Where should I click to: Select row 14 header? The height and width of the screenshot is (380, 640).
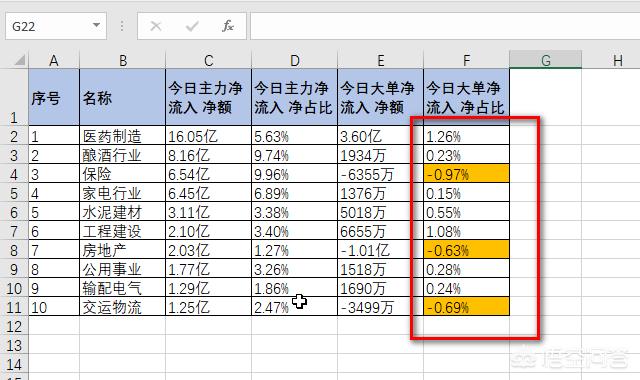14,364
